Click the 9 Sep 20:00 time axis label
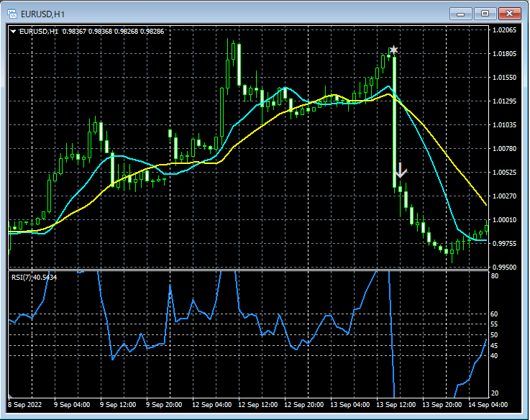This screenshot has height=420, width=530. (x=164, y=405)
